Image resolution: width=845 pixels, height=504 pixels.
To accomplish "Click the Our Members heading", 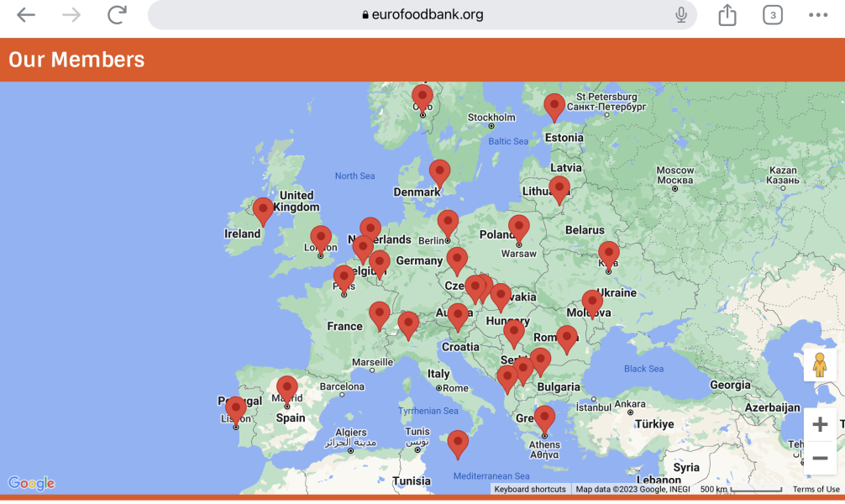I will (76, 60).
